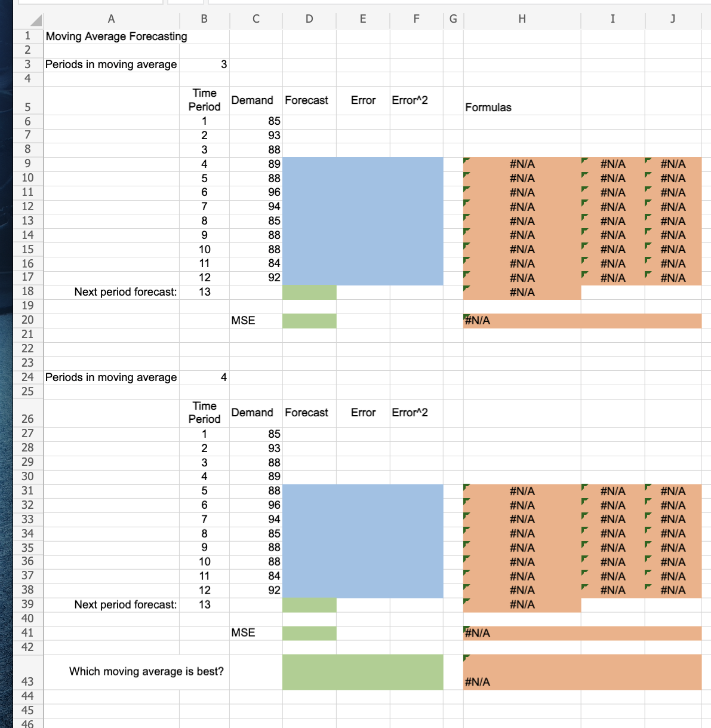Select column H #N/A cell in row 18
Image resolution: width=711 pixels, height=728 pixels.
(522, 292)
